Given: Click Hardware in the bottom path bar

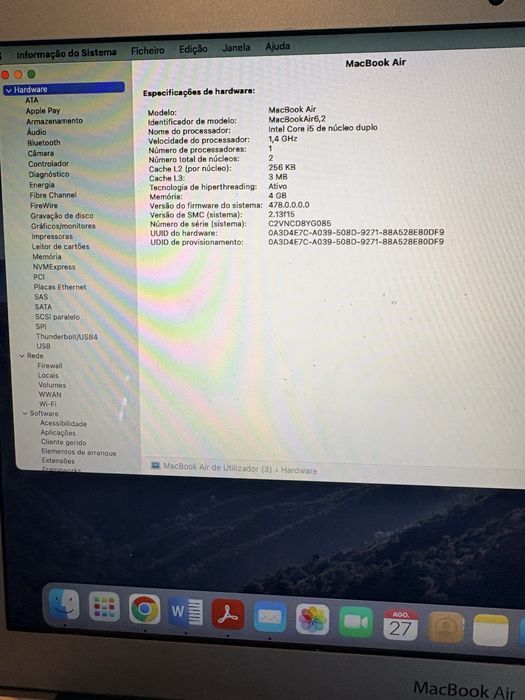Looking at the screenshot, I should tap(299, 471).
